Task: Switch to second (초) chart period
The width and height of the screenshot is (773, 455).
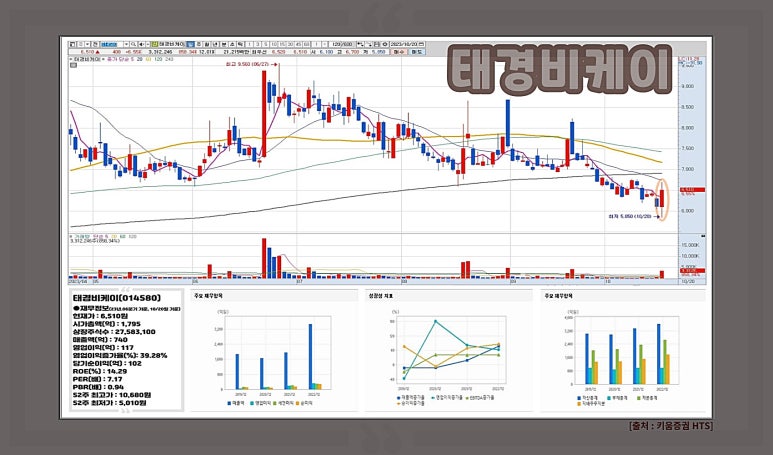Action: point(232,44)
